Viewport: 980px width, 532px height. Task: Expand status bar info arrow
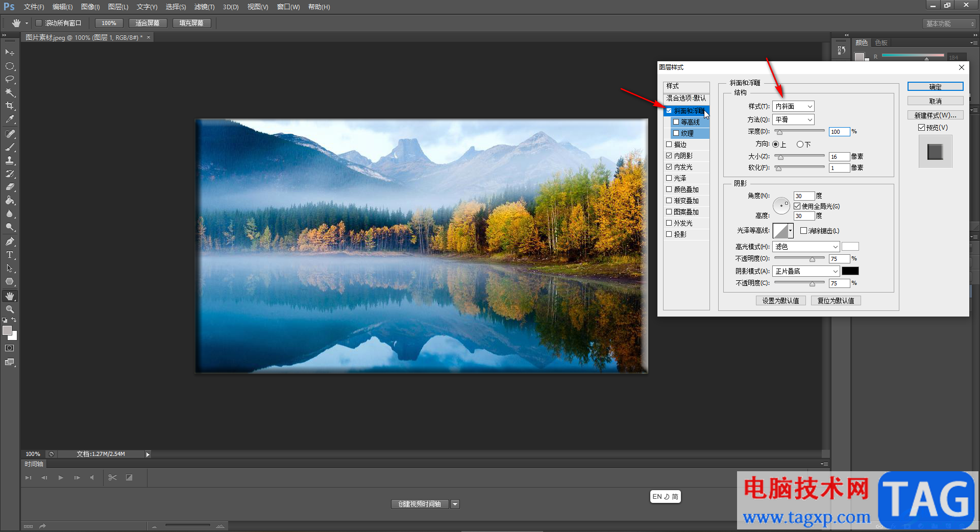(x=148, y=454)
